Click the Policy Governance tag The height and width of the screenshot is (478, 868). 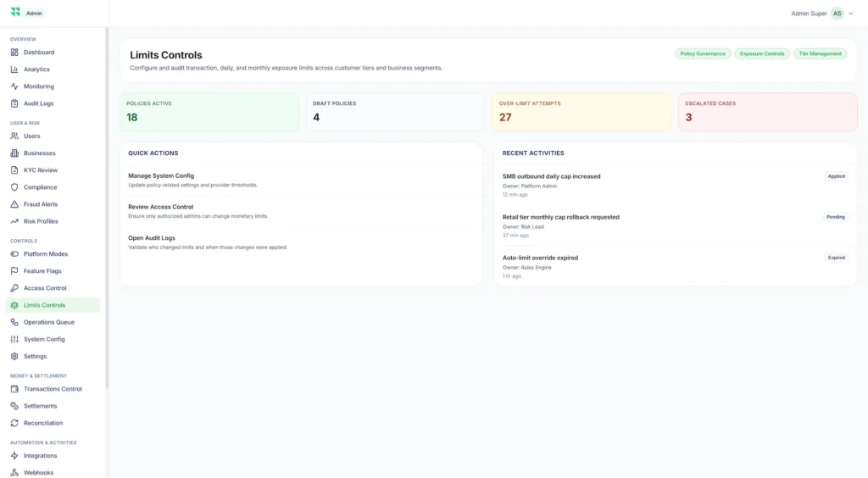tap(703, 53)
